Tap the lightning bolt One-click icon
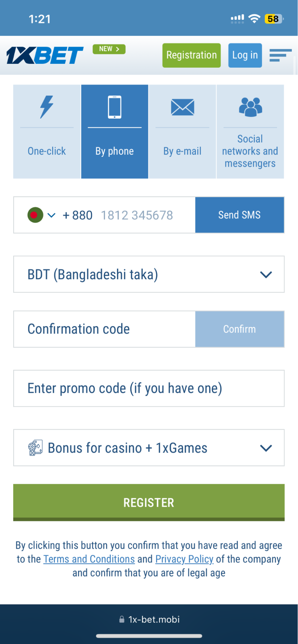This screenshot has width=298, height=644. click(x=47, y=107)
